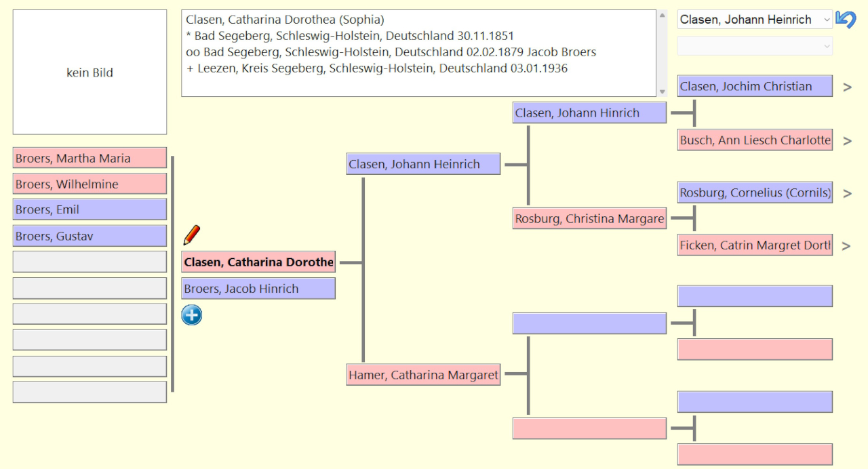Click the blue undo back arrow icon

(846, 20)
